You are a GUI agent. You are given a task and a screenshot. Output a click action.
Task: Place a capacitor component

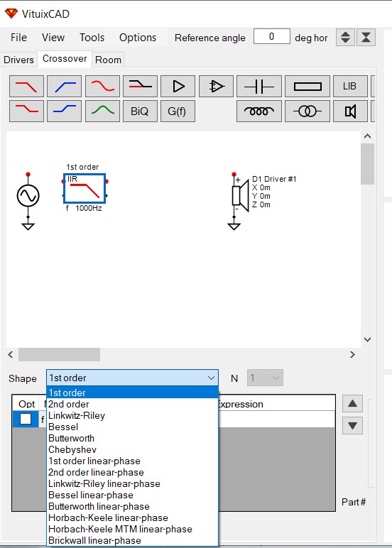pos(259,86)
